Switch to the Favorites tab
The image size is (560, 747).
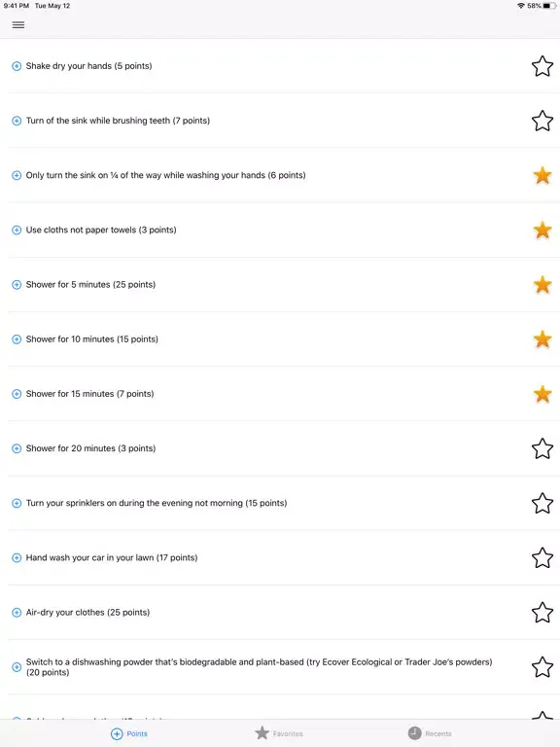(279, 733)
